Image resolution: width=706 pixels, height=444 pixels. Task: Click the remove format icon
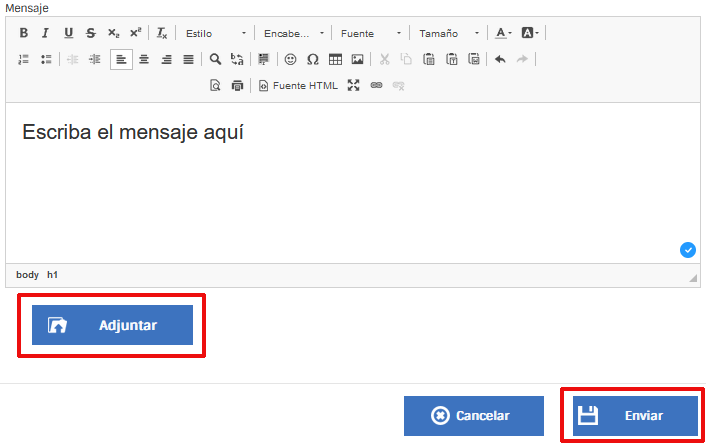click(162, 33)
